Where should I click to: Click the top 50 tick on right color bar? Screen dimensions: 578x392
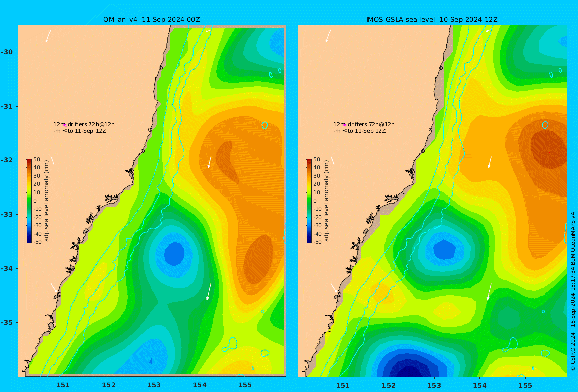[317, 159]
